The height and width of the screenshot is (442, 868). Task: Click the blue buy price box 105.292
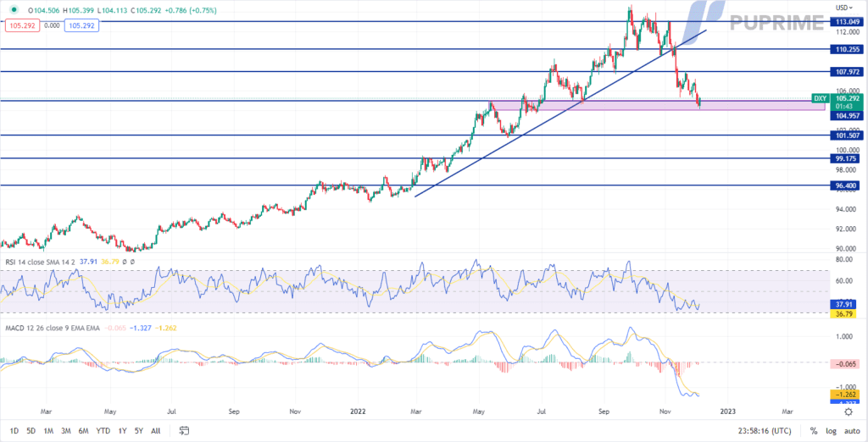click(x=82, y=25)
